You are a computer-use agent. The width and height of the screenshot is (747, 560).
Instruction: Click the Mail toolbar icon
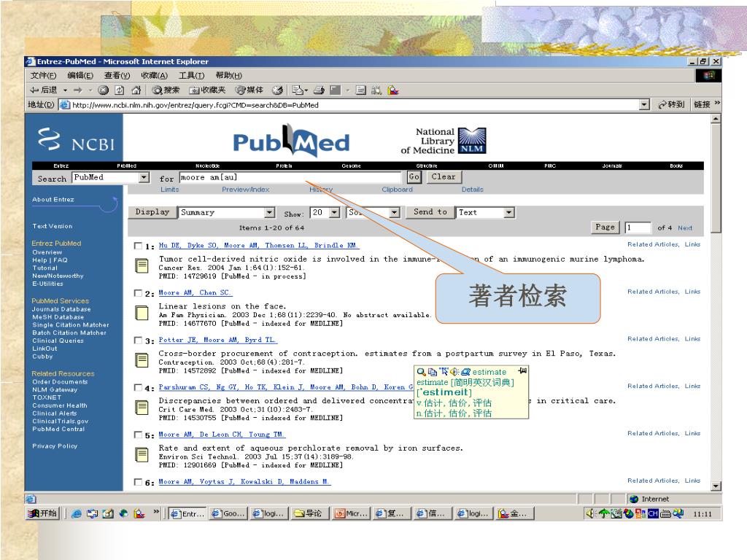299,90
